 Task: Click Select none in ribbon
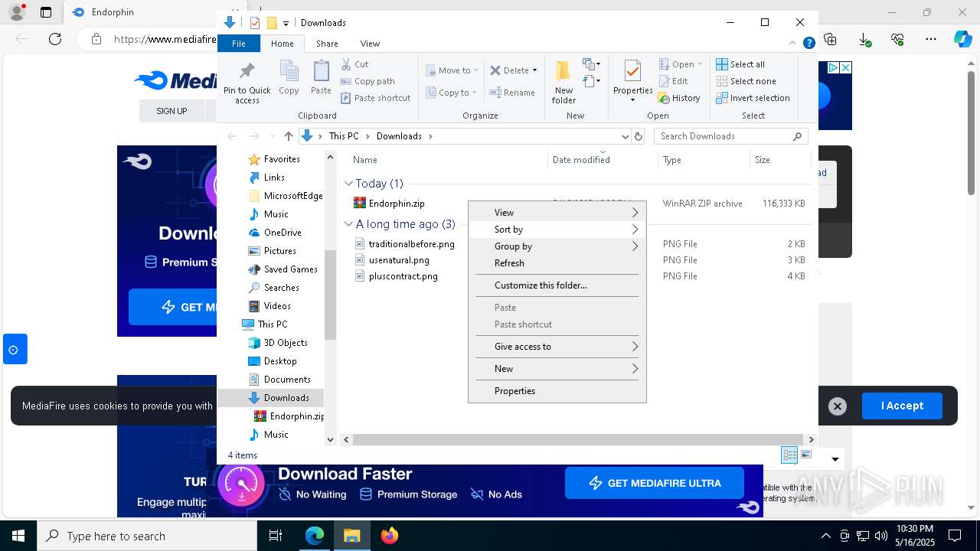pos(746,81)
